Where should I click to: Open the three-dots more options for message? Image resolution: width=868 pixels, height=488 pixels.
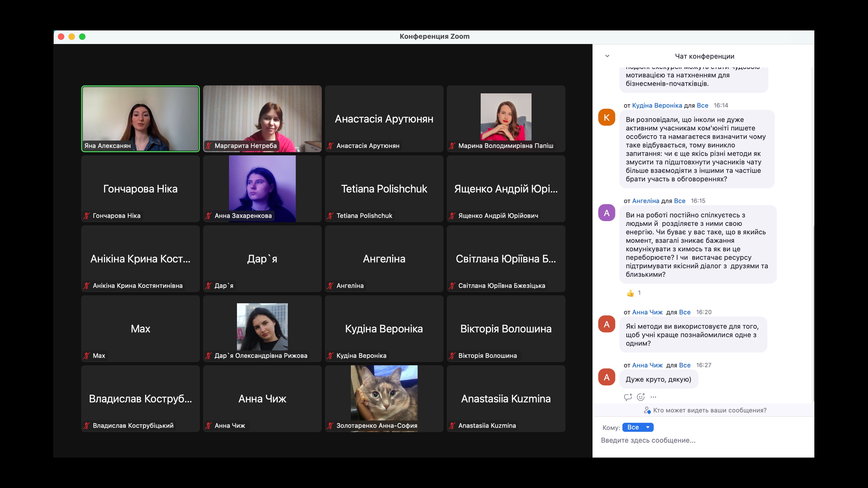(x=653, y=397)
